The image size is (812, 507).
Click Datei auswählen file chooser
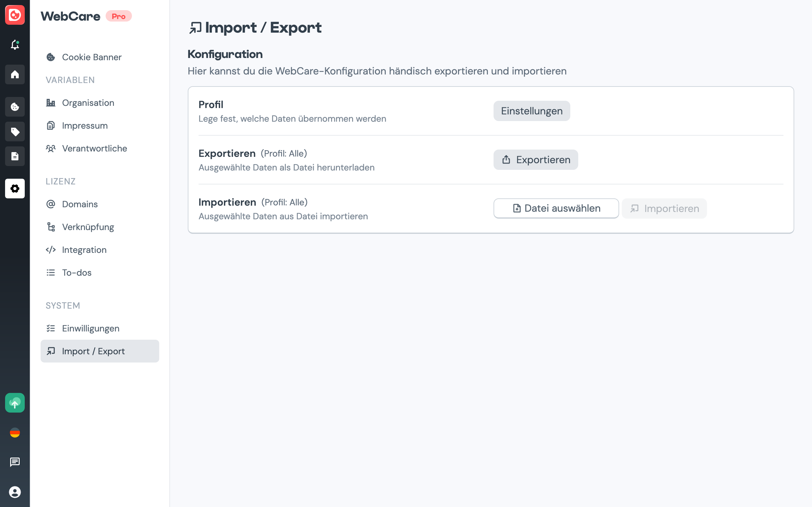point(556,208)
